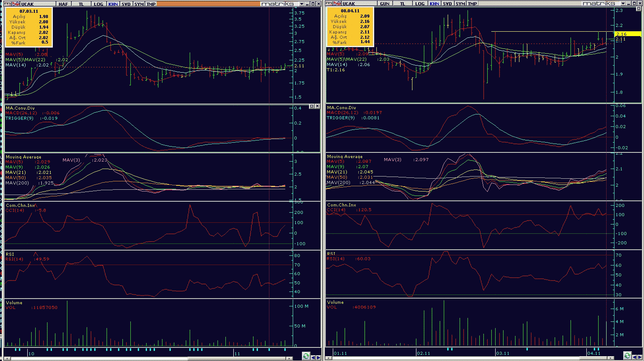
Task: Click the refresh icon in right chart
Action: (628, 356)
